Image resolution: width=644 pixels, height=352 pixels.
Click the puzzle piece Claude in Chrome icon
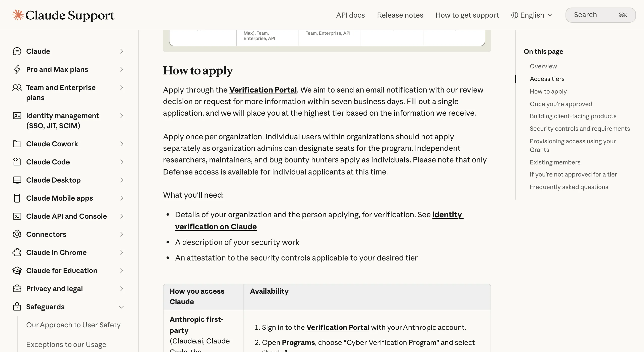tap(17, 252)
